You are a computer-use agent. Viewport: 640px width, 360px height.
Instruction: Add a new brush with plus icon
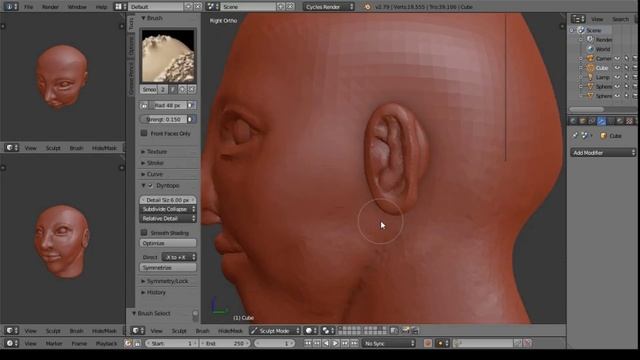click(182, 89)
